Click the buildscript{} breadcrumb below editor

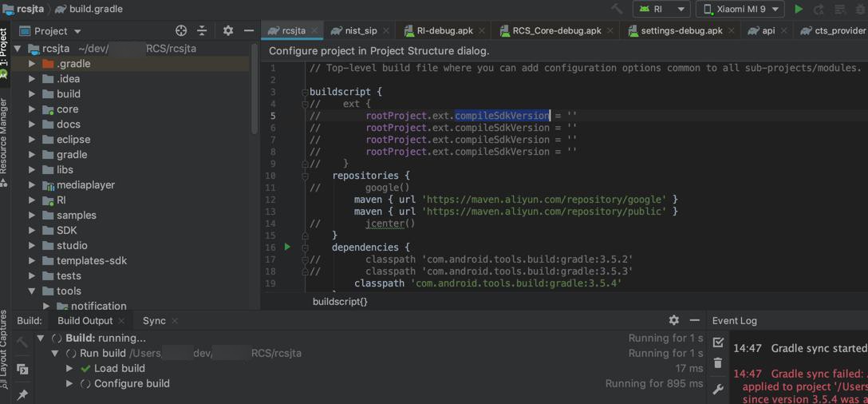coord(340,302)
